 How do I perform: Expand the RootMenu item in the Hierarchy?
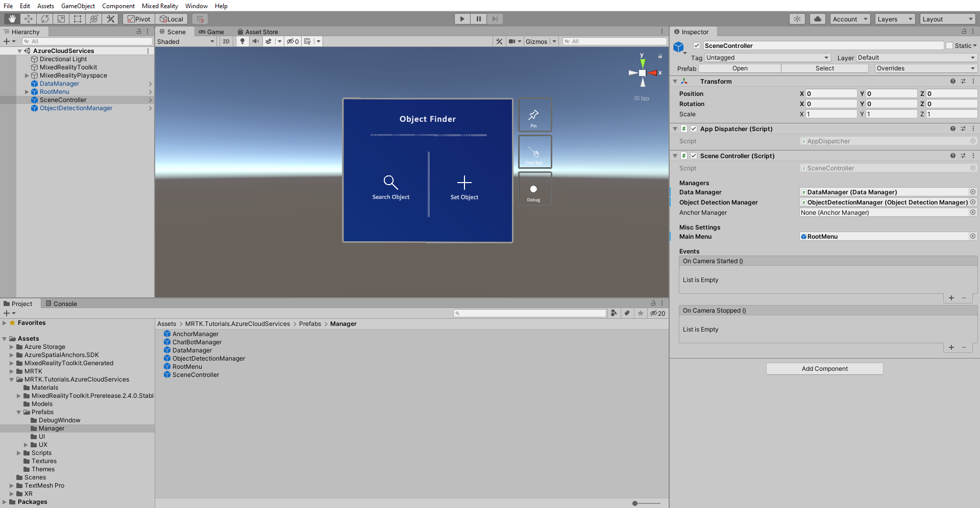coord(27,92)
